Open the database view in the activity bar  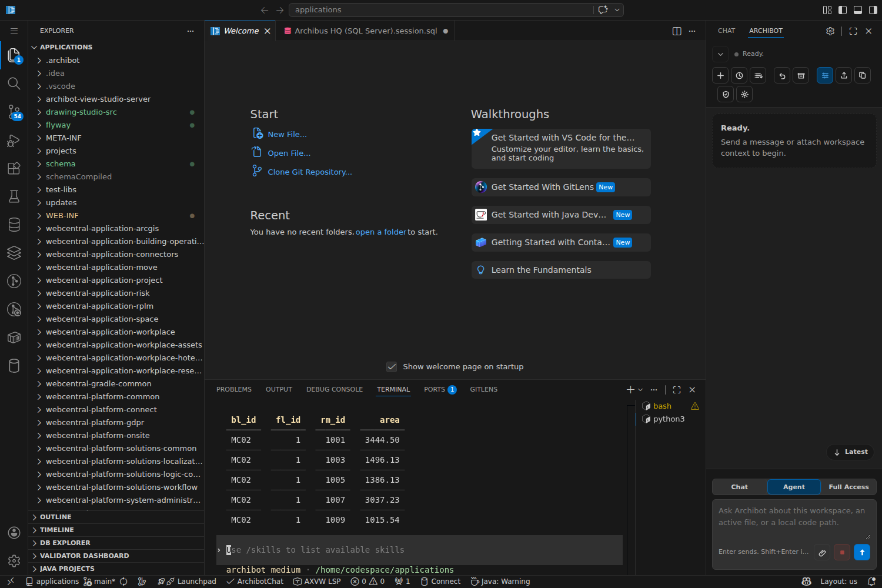[x=14, y=225]
